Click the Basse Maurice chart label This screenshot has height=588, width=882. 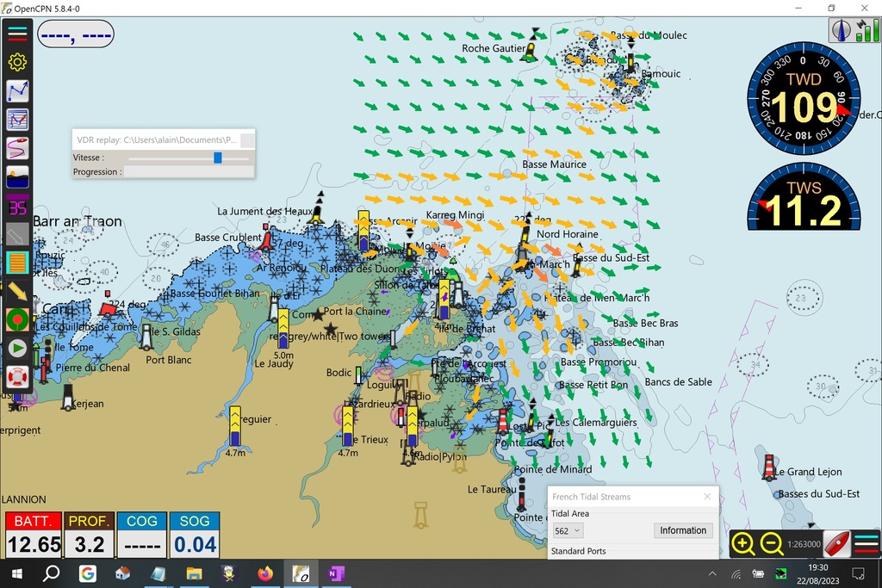coord(554,164)
